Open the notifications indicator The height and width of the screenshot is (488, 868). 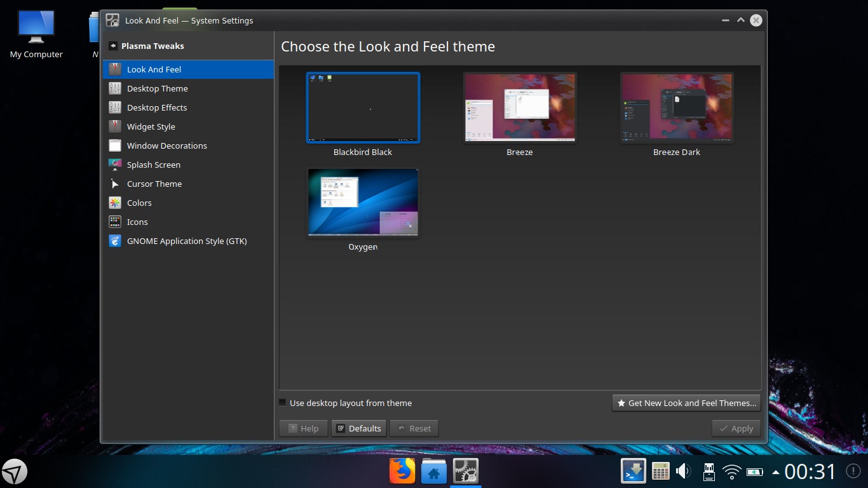pos(853,471)
